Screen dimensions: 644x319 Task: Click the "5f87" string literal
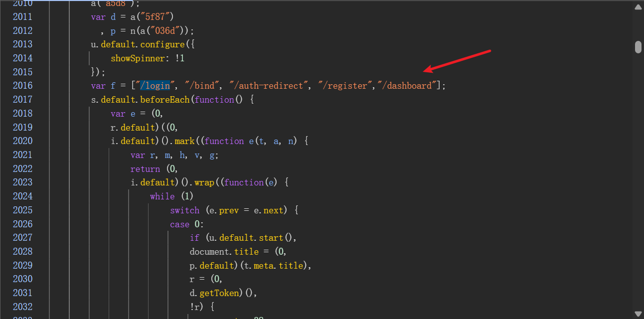pos(158,17)
